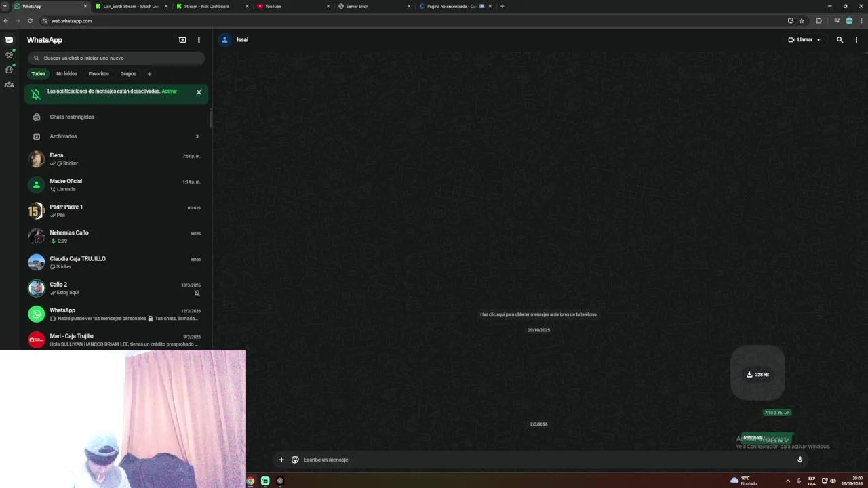
Task: Select the Favoritos chat filter
Action: tap(98, 74)
